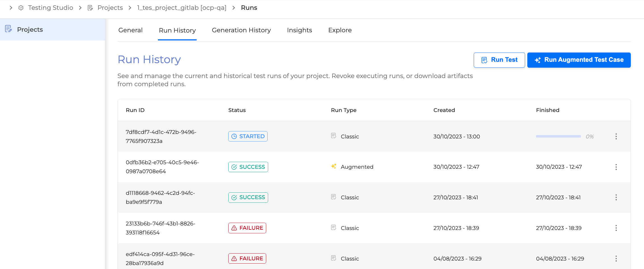Click the 1_tes_project_gitlab breadcrumb link
Image resolution: width=644 pixels, height=269 pixels.
click(x=182, y=8)
